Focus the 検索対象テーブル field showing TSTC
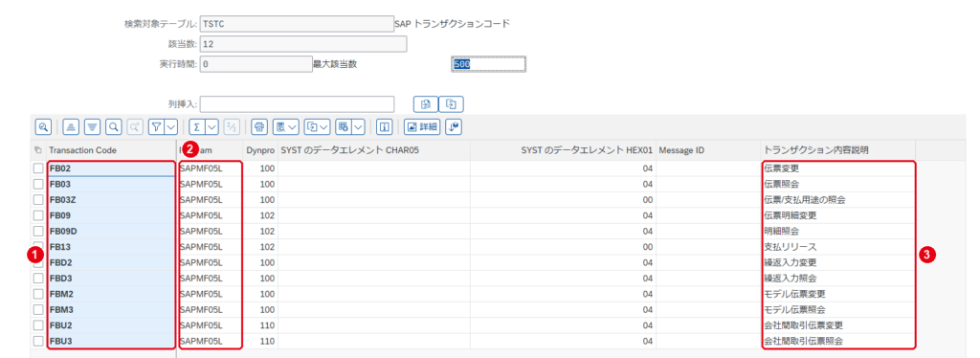Viewport: 980px width, 358px height. [x=297, y=24]
